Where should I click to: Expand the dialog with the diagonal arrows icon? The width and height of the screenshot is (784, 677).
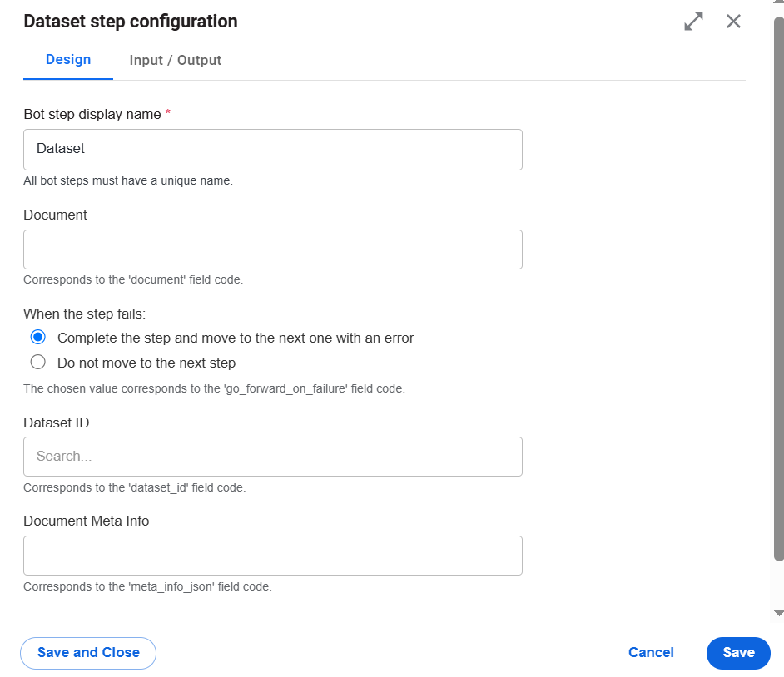(x=693, y=22)
